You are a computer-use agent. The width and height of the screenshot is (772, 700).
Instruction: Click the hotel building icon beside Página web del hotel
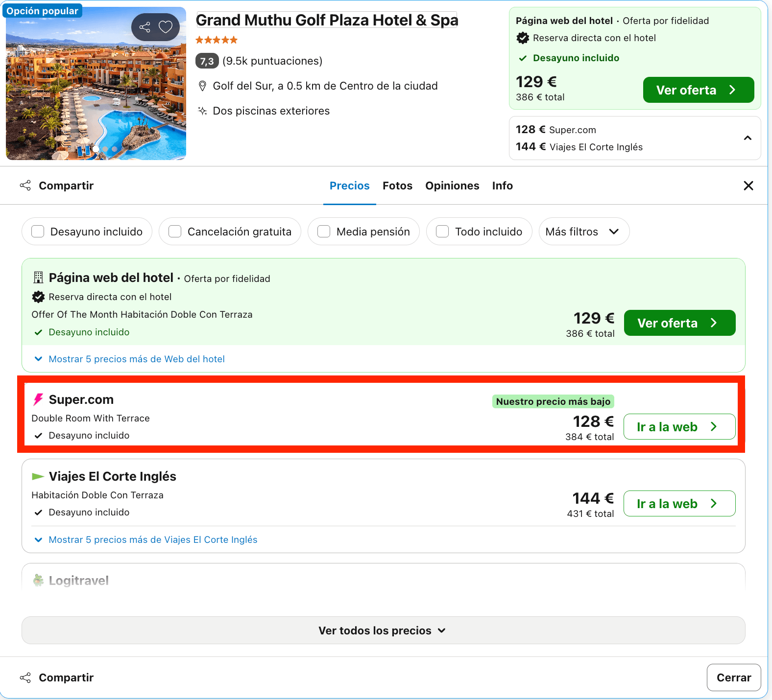pos(38,278)
